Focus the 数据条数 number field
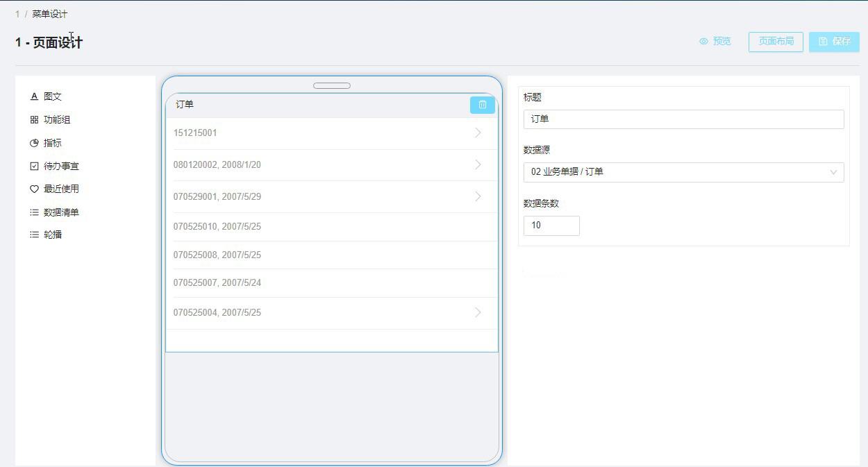The width and height of the screenshot is (868, 467). coord(551,226)
